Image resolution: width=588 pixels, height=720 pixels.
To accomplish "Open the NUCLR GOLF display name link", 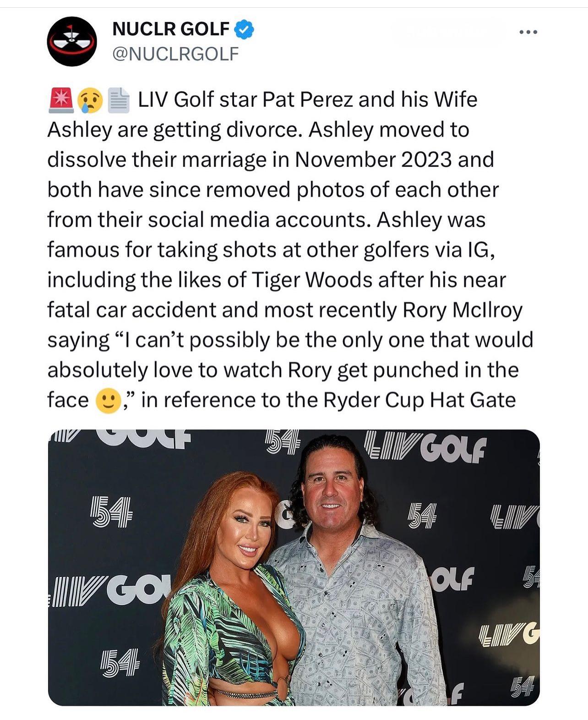I will 170,29.
